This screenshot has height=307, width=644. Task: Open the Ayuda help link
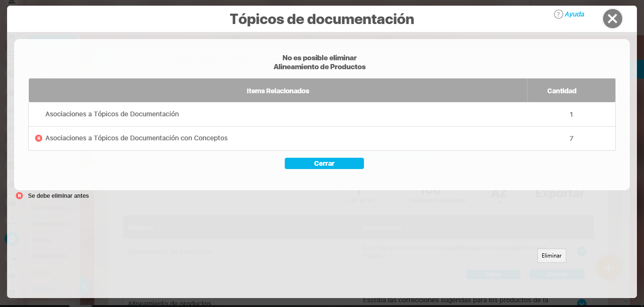tap(574, 14)
